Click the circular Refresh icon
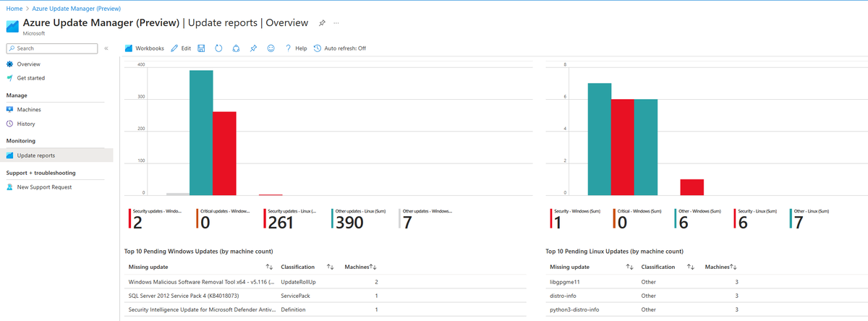This screenshot has width=868, height=321. coord(218,48)
